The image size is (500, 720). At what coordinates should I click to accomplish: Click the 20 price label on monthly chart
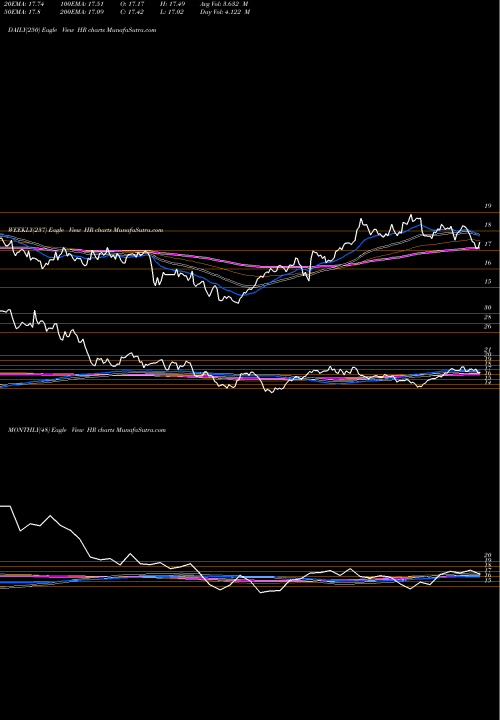click(x=488, y=555)
